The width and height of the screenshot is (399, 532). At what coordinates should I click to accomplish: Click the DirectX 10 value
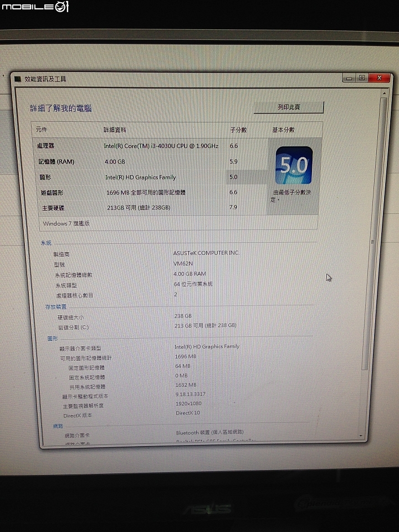tap(188, 413)
